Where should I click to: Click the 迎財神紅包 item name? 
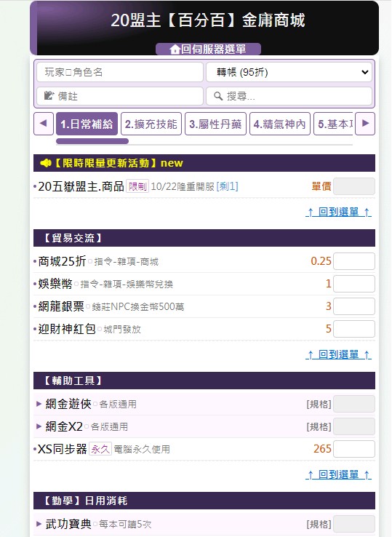[x=67, y=329]
